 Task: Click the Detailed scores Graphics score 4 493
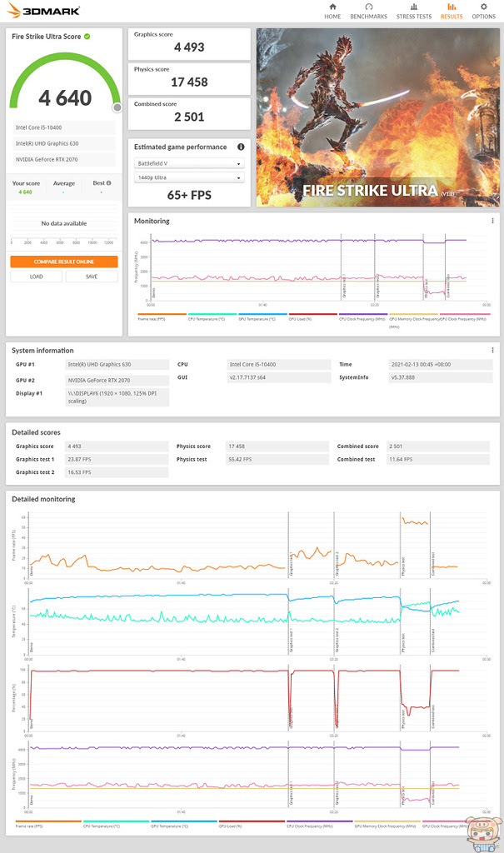coord(117,446)
